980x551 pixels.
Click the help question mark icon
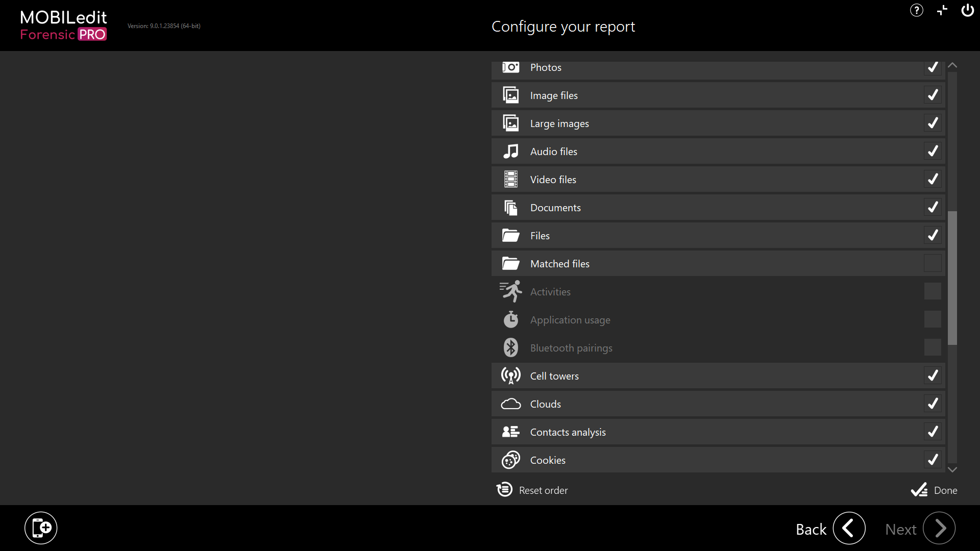tap(916, 11)
